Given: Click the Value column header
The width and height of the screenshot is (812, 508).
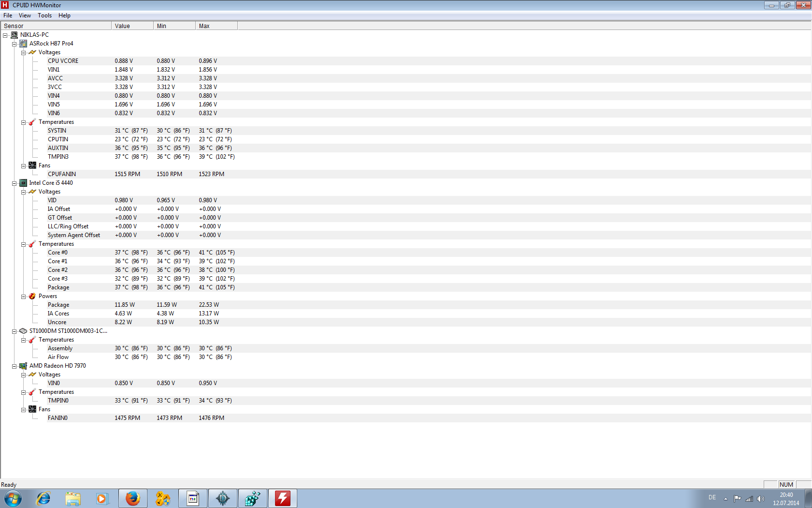Looking at the screenshot, I should pos(132,26).
